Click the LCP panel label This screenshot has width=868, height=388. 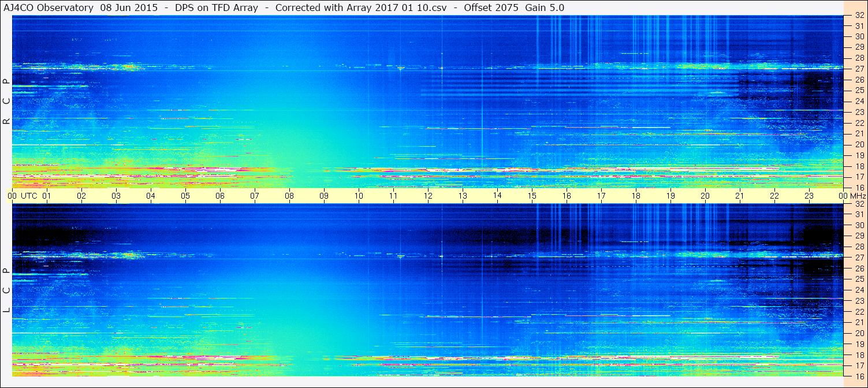(6, 290)
